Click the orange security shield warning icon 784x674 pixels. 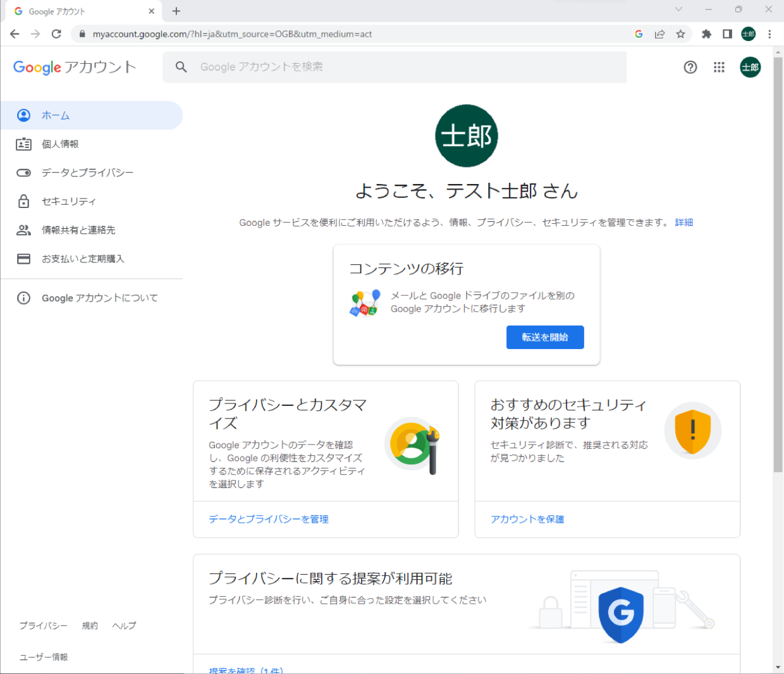tap(693, 431)
